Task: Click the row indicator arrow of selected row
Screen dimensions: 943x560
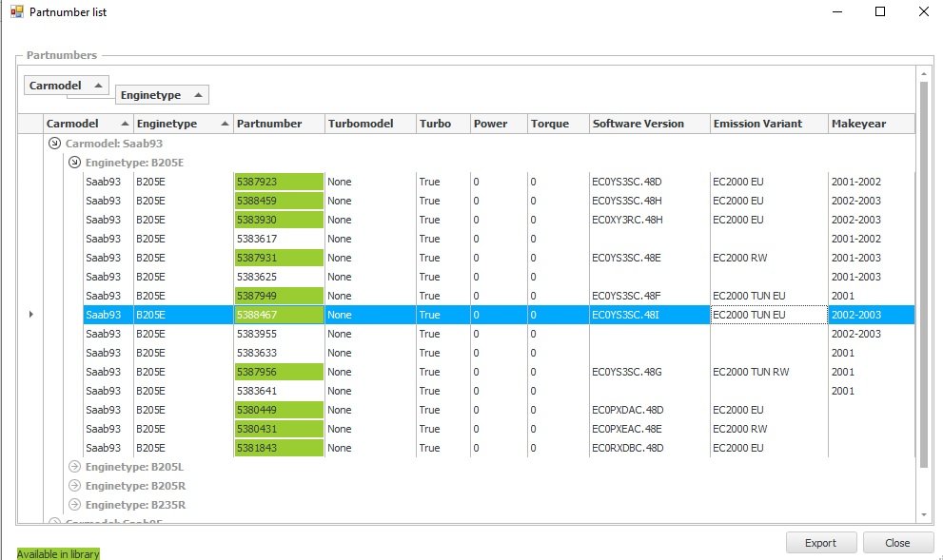Action: pyautogui.click(x=31, y=315)
